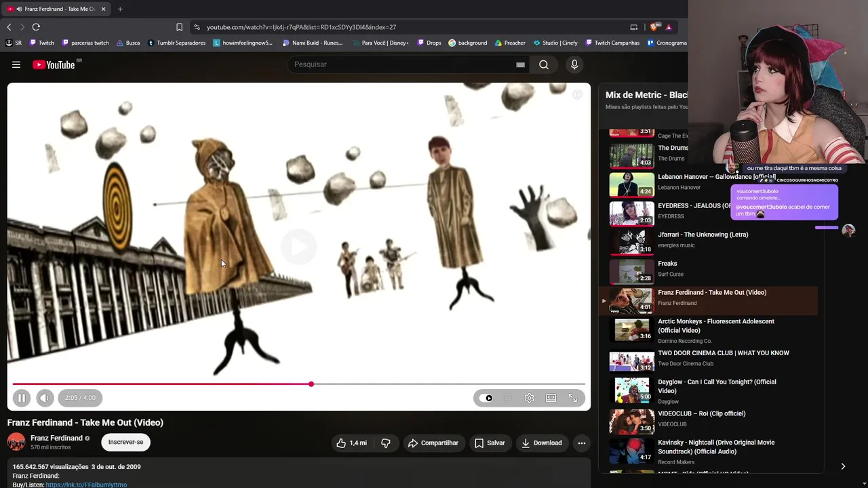868x488 pixels.
Task: Dislike the video
Action: tap(386, 443)
